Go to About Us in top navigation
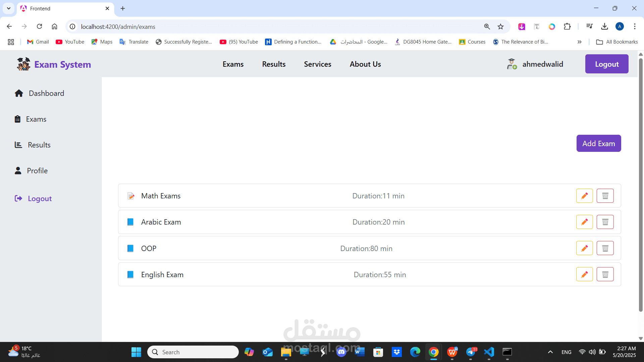The height and width of the screenshot is (362, 644). tap(365, 64)
